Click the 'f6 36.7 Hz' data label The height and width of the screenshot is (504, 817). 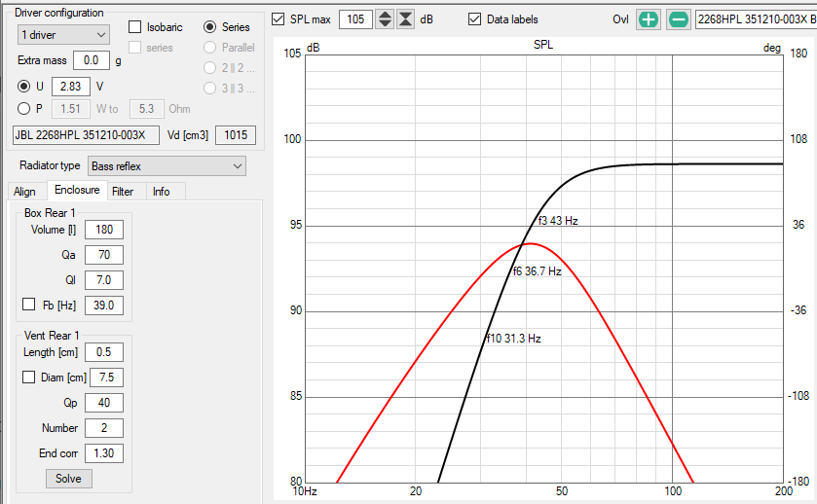[x=537, y=271]
